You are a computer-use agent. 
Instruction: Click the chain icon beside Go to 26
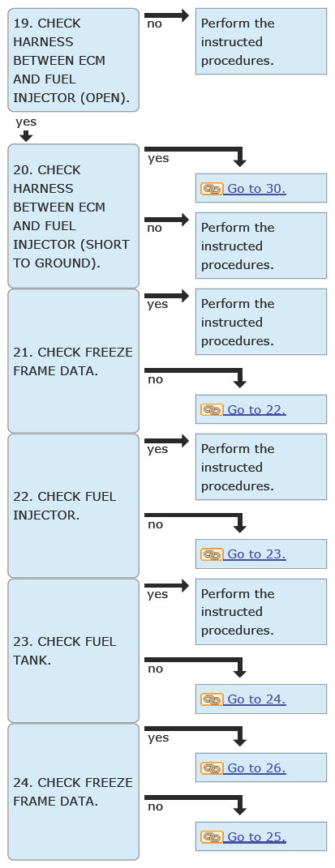click(x=212, y=768)
